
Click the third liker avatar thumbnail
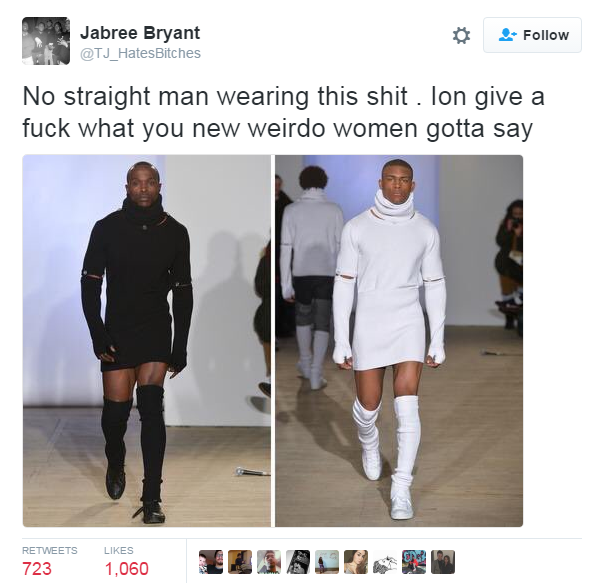click(269, 562)
